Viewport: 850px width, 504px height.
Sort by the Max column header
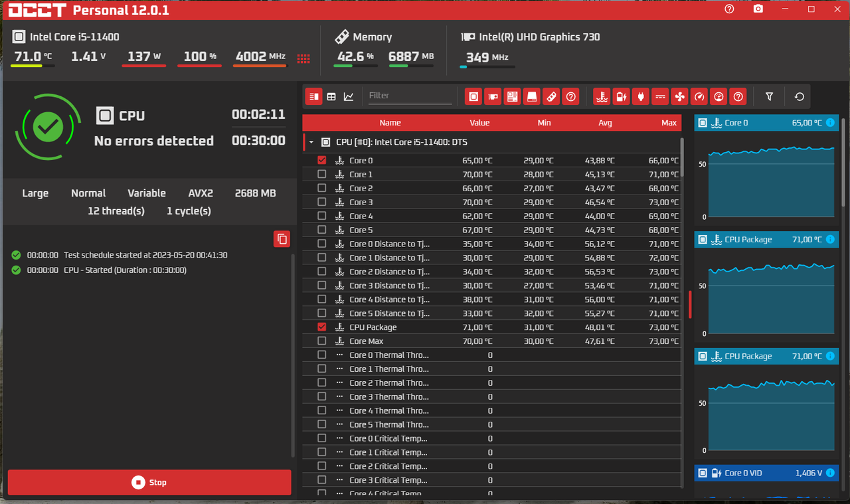669,123
